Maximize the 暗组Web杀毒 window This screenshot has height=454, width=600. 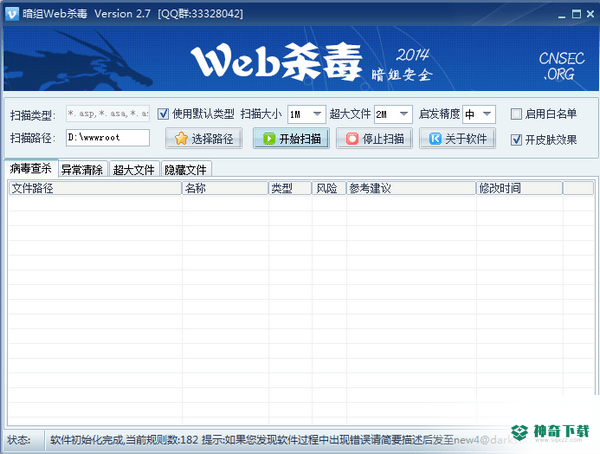tap(576, 14)
